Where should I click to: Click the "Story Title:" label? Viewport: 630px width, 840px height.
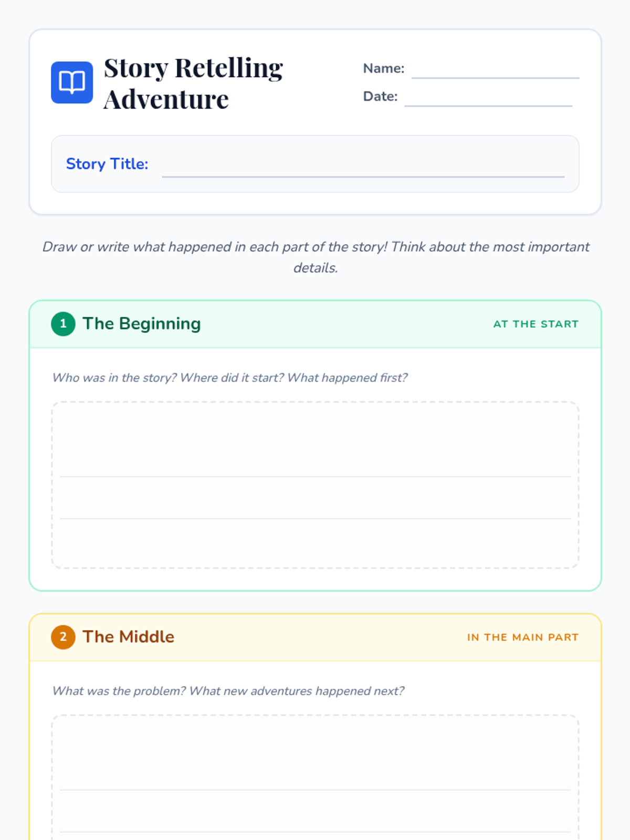(107, 164)
